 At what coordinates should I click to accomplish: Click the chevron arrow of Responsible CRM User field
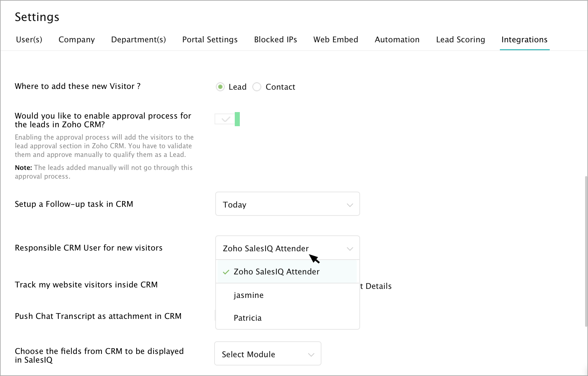[349, 249]
